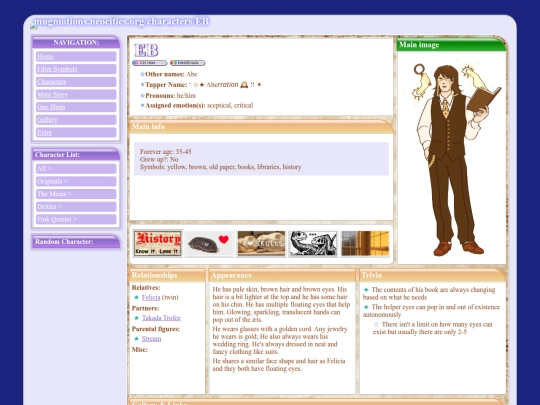
Task: Click the rainbow flag badge under EB
Action: (x=188, y=63)
